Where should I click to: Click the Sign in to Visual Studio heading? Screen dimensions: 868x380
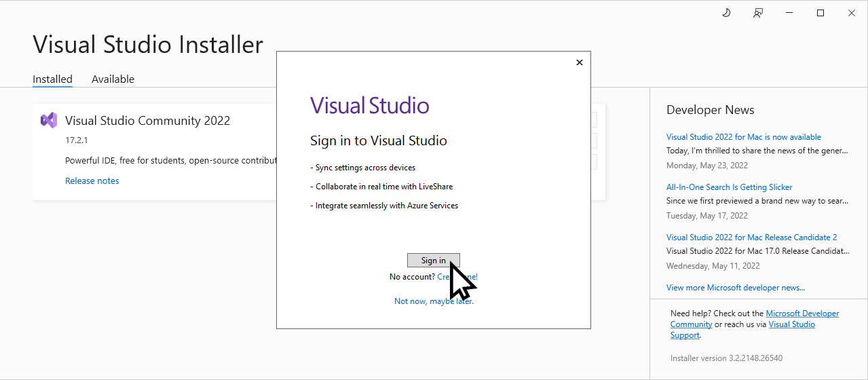[x=379, y=141]
